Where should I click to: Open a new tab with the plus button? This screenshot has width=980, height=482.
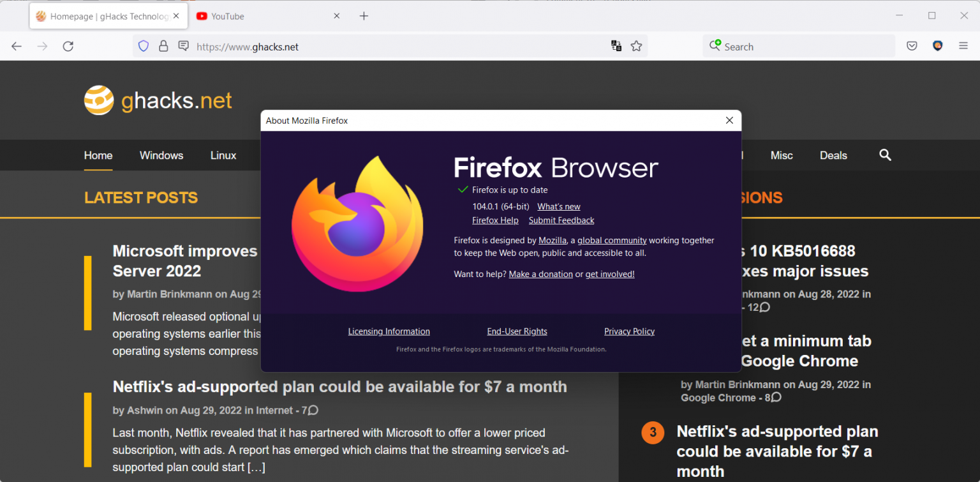click(364, 15)
